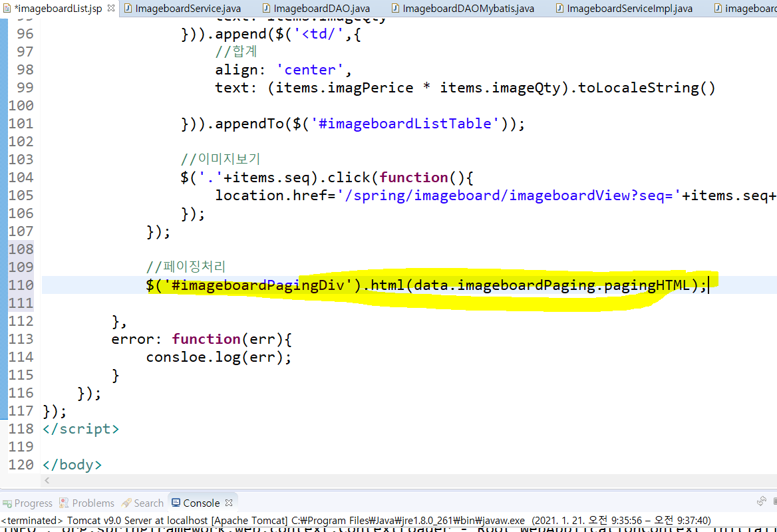777x532 pixels.
Task: Click the Search view flashlight icon
Action: click(126, 503)
